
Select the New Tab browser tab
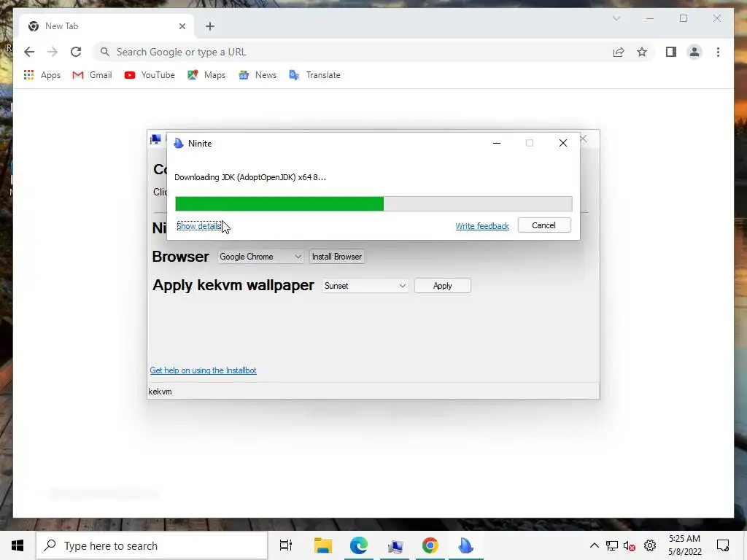[107, 26]
